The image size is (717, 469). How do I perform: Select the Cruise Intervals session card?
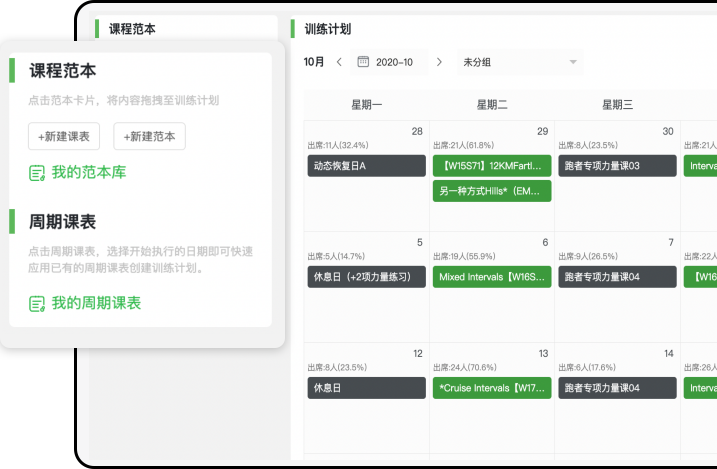[492, 388]
